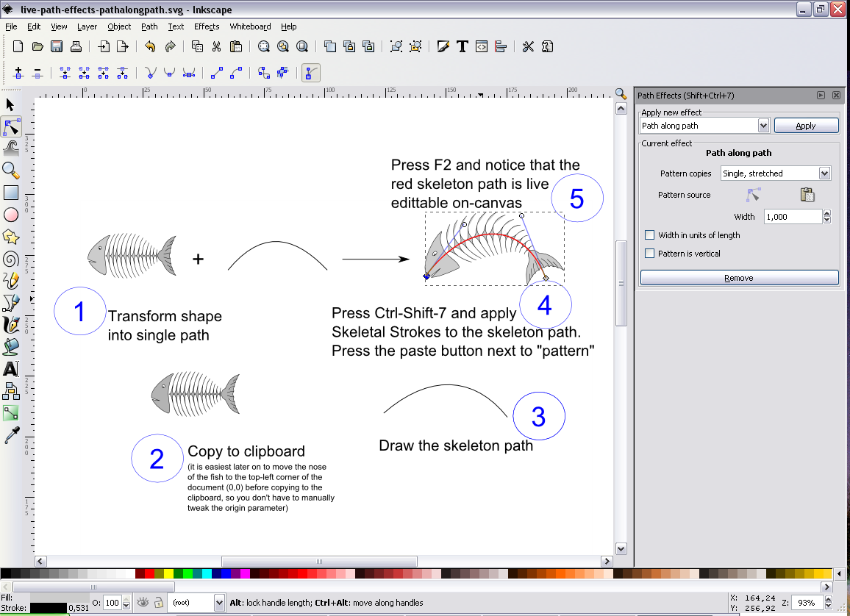
Task: Close the Path Effects panel
Action: point(837,96)
